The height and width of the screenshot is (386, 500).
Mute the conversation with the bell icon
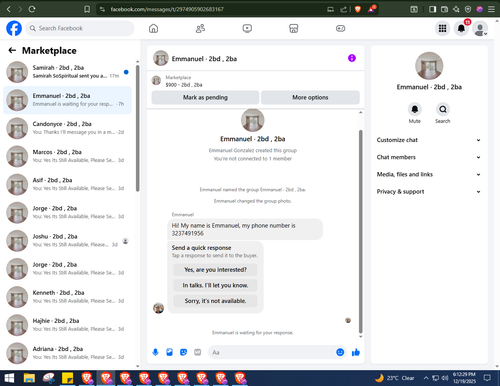[415, 109]
